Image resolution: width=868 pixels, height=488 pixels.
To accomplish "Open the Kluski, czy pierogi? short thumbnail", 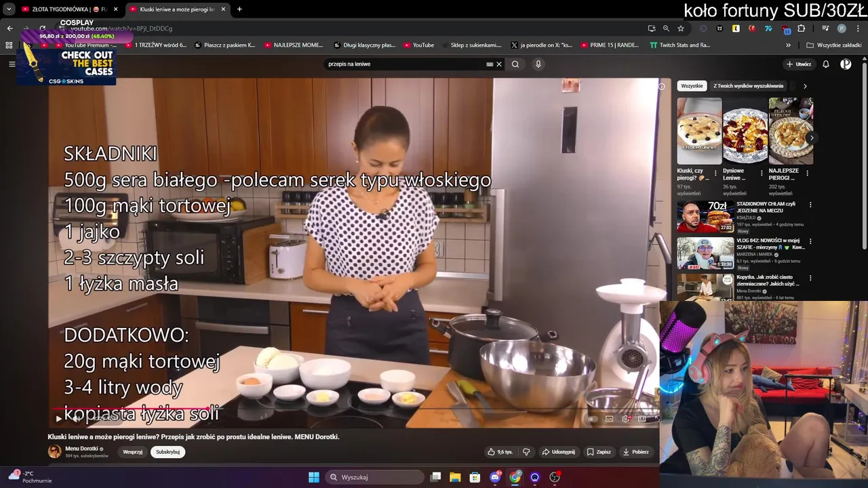I will 699,131.
